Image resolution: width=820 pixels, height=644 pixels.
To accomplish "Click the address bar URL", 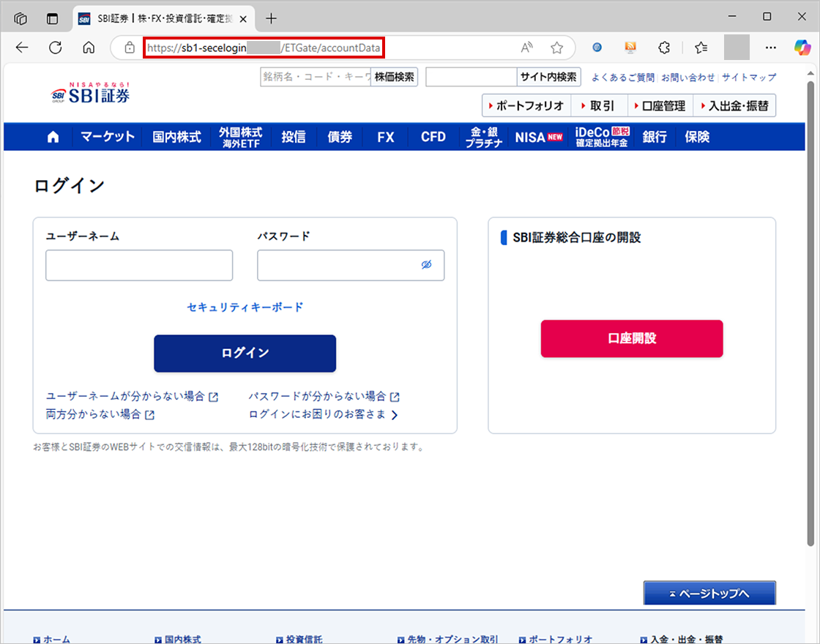I will [264, 48].
